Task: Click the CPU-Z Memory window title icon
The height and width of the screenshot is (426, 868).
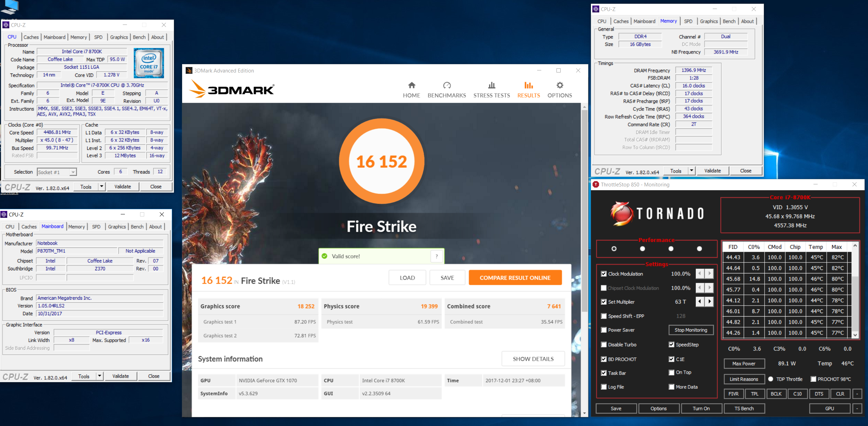Action: (x=596, y=9)
